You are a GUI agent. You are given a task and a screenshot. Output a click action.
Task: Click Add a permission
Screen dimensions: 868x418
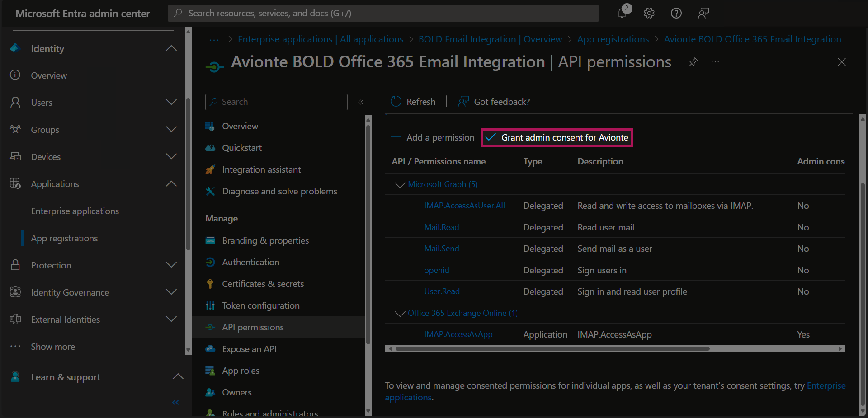point(433,137)
